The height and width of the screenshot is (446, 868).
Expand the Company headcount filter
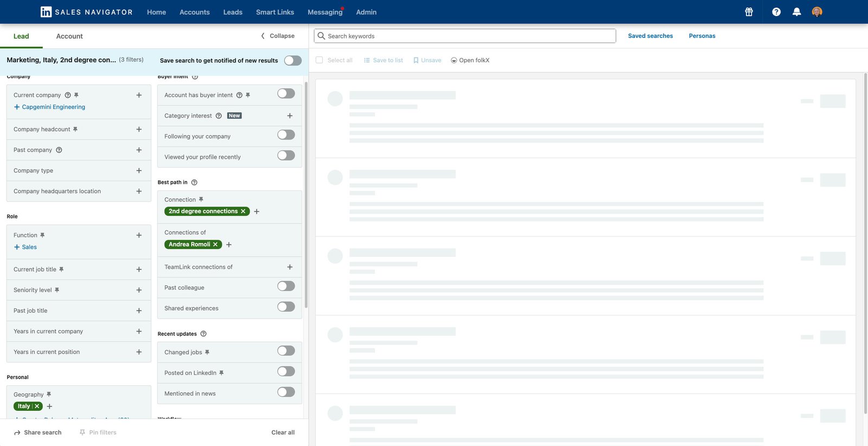click(139, 130)
